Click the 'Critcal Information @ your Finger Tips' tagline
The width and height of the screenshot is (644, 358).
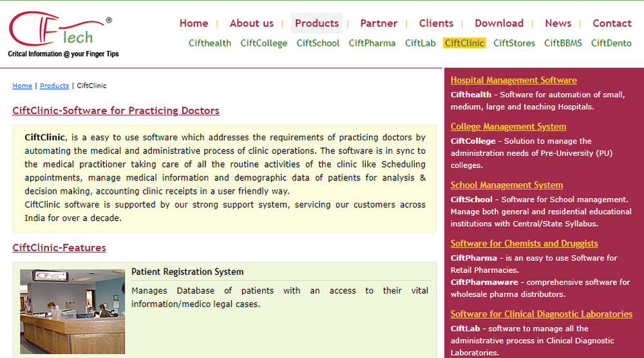pyautogui.click(x=63, y=54)
